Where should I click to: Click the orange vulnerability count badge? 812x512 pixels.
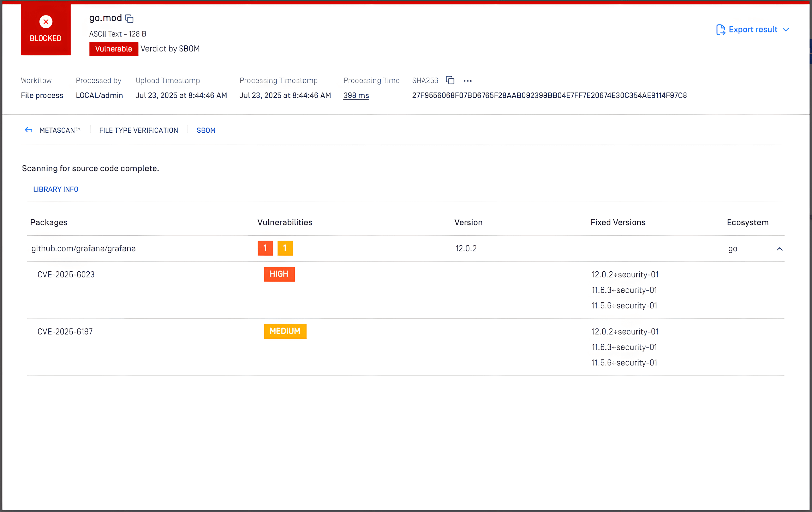tap(285, 248)
